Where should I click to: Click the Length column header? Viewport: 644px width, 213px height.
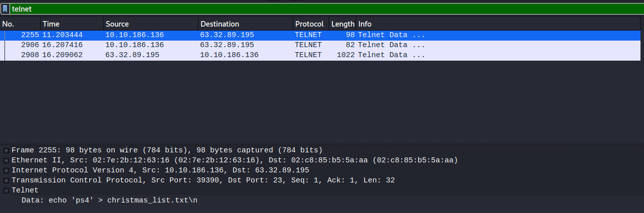(x=342, y=24)
